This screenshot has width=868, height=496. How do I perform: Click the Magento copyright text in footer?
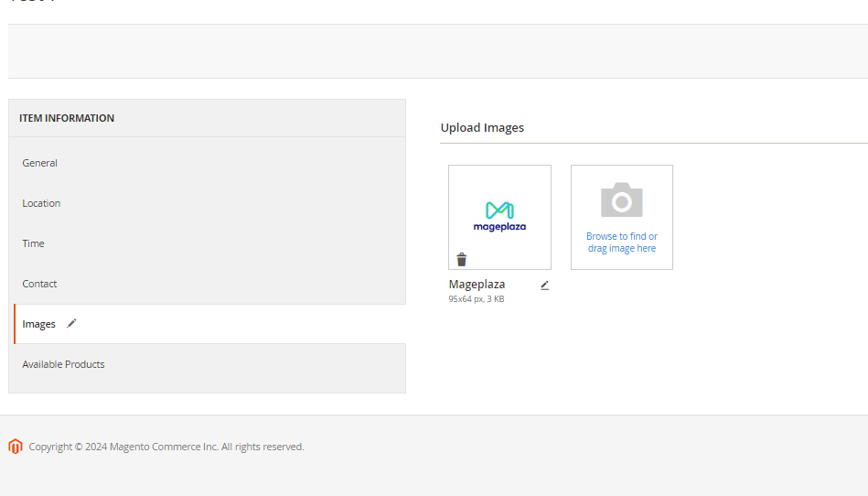(x=166, y=447)
